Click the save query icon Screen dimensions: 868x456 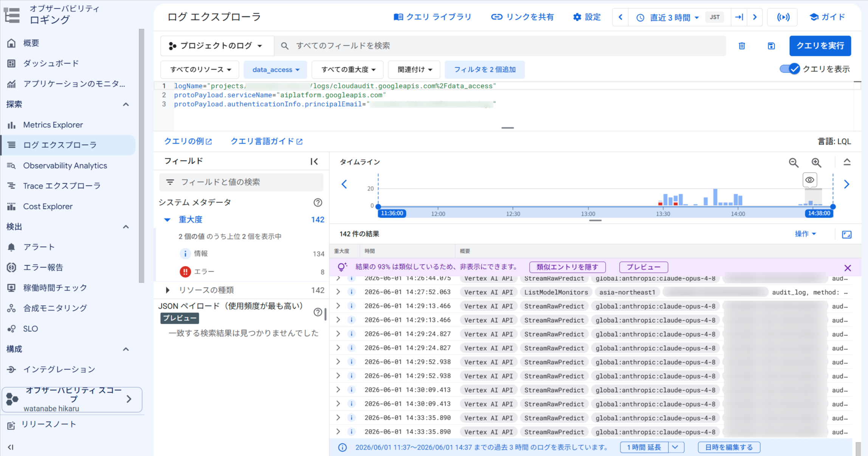tap(771, 46)
